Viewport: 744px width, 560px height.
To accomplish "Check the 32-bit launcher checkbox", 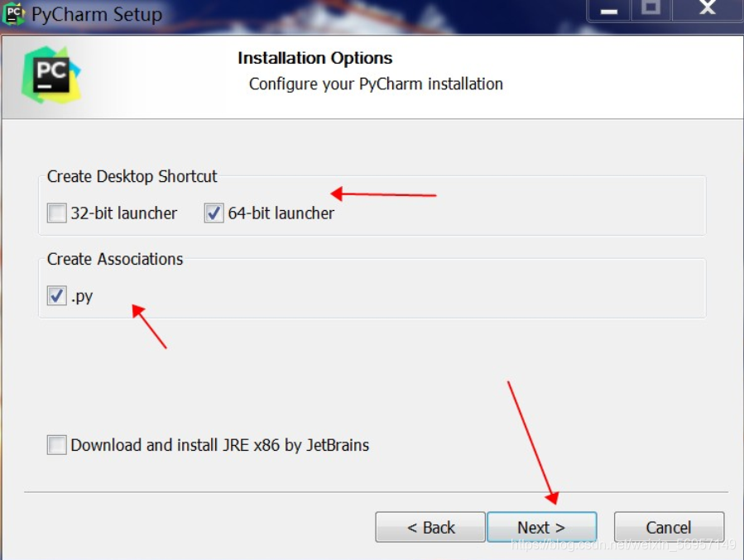I will tap(57, 213).
